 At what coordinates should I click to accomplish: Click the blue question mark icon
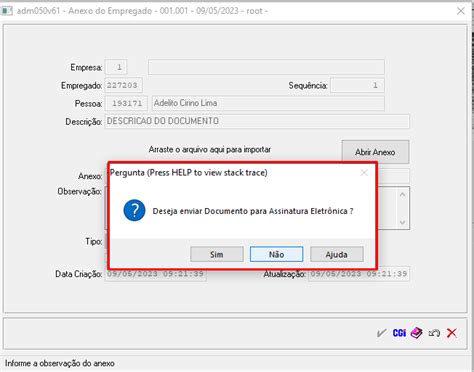[134, 211]
